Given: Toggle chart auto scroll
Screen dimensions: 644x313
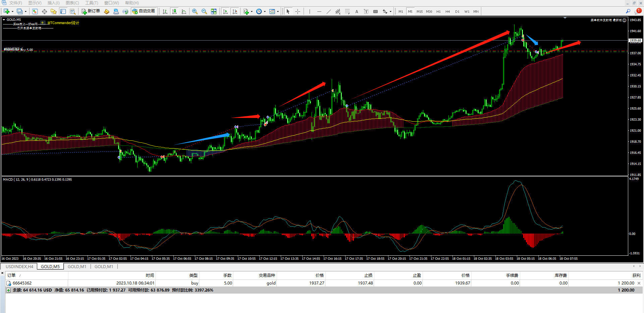Looking at the screenshot, I should (225, 11).
